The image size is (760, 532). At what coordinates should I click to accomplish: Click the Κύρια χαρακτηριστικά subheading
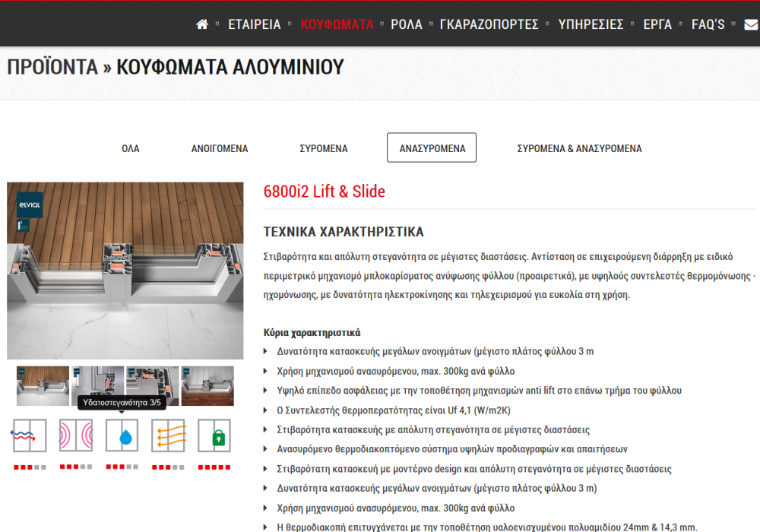[312, 333]
